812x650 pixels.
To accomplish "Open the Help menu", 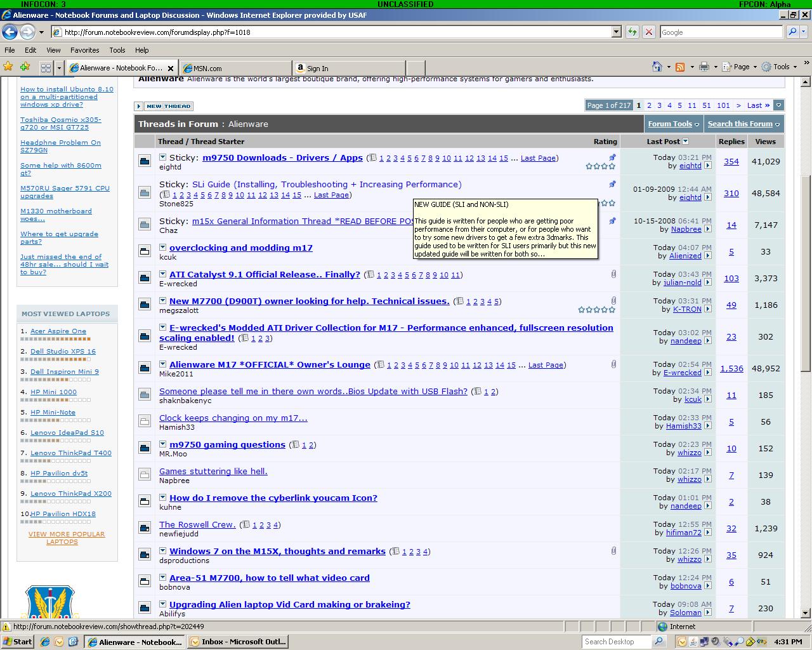I will [141, 50].
